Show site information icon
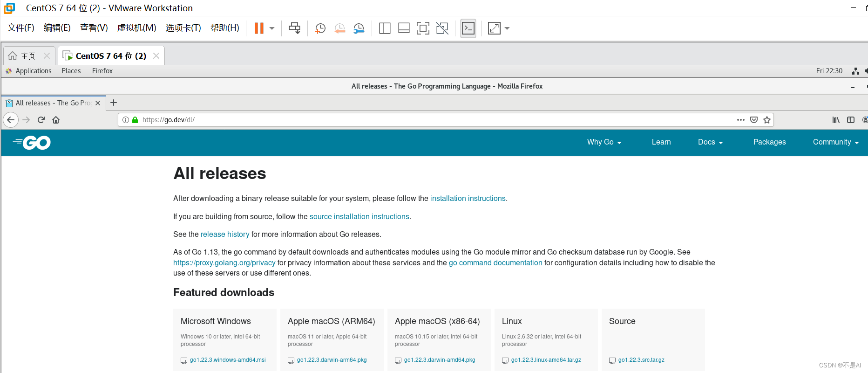This screenshot has width=868, height=373. point(126,120)
